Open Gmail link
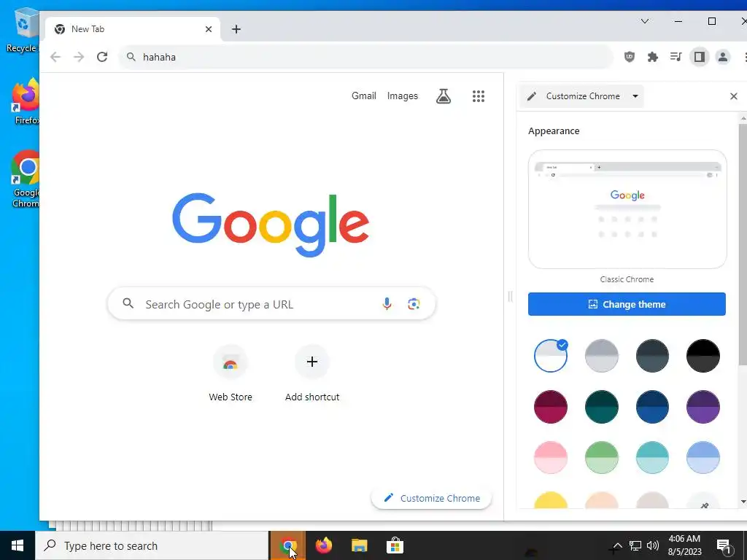The height and width of the screenshot is (560, 747). tap(364, 96)
